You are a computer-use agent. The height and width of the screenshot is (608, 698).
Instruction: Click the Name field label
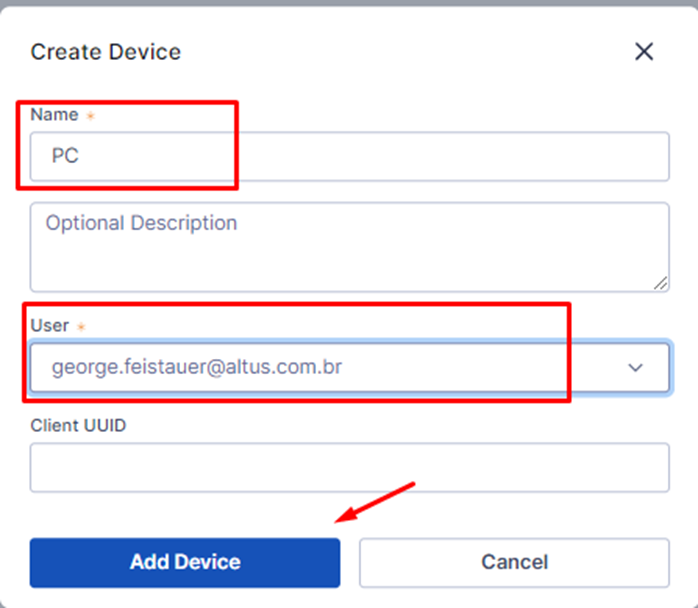click(x=54, y=114)
